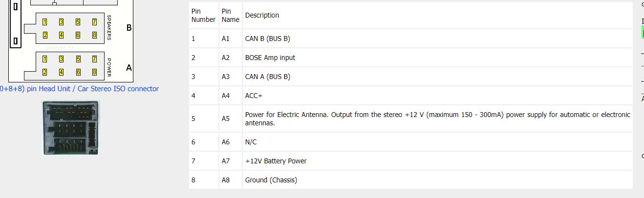This screenshot has height=198, width=644.
Task: Click the Pin Number column header
Action: (203, 16)
